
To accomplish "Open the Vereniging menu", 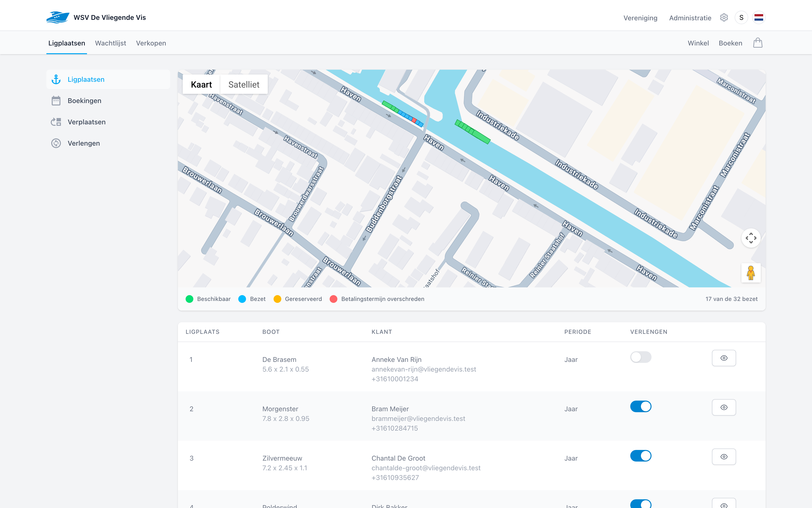I will tap(640, 18).
